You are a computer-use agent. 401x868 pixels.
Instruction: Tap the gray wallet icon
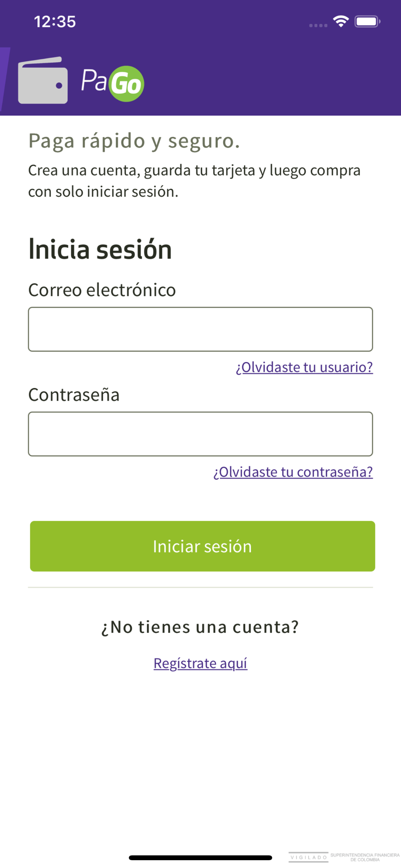pos(43,80)
